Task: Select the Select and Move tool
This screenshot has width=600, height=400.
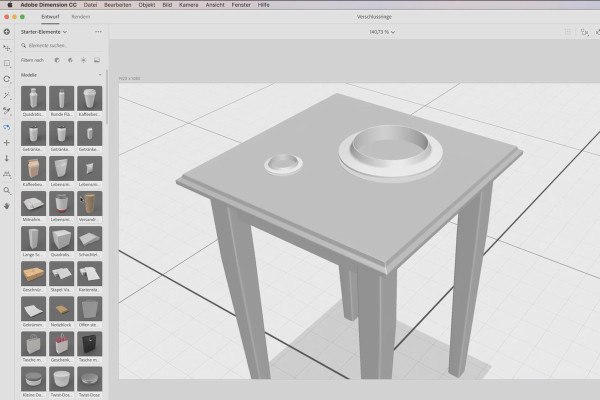Action: pyautogui.click(x=7, y=48)
